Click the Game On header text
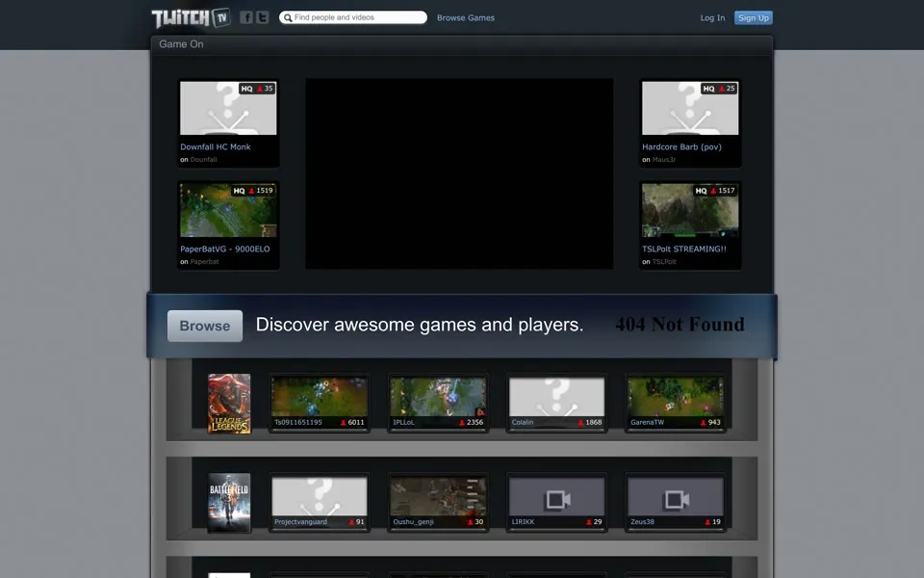The width and height of the screenshot is (924, 578). pos(181,44)
